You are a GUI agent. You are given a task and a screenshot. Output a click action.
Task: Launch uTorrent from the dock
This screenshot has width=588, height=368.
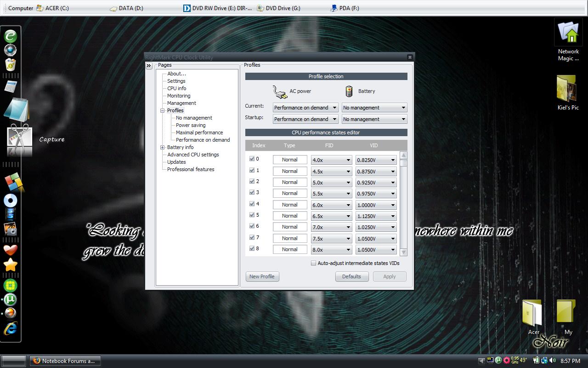10,300
